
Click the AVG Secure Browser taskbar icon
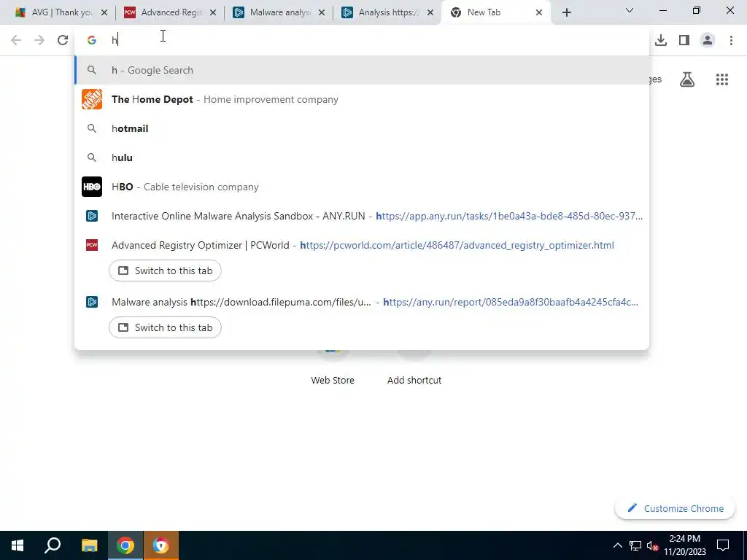click(x=161, y=545)
